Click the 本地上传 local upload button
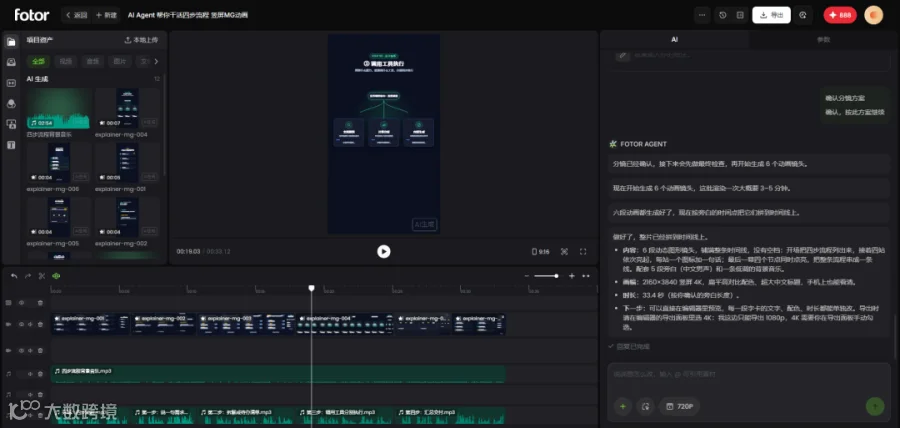Screen dimensions: 900x428 coord(141,40)
